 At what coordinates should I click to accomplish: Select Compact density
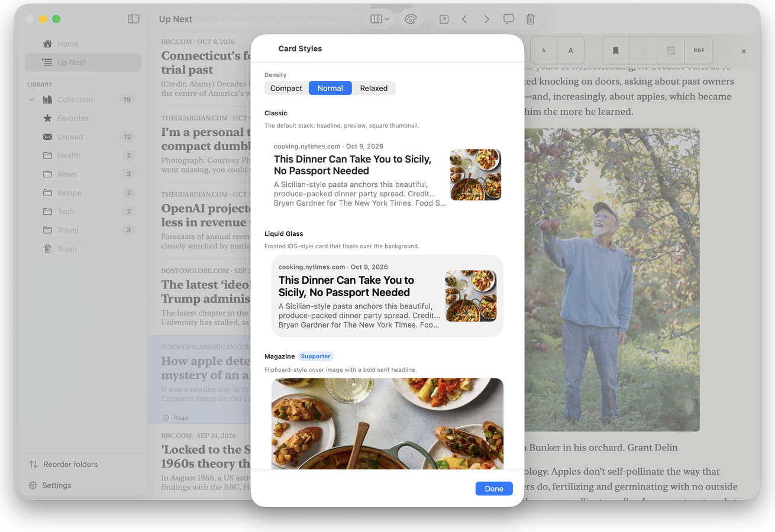[286, 88]
